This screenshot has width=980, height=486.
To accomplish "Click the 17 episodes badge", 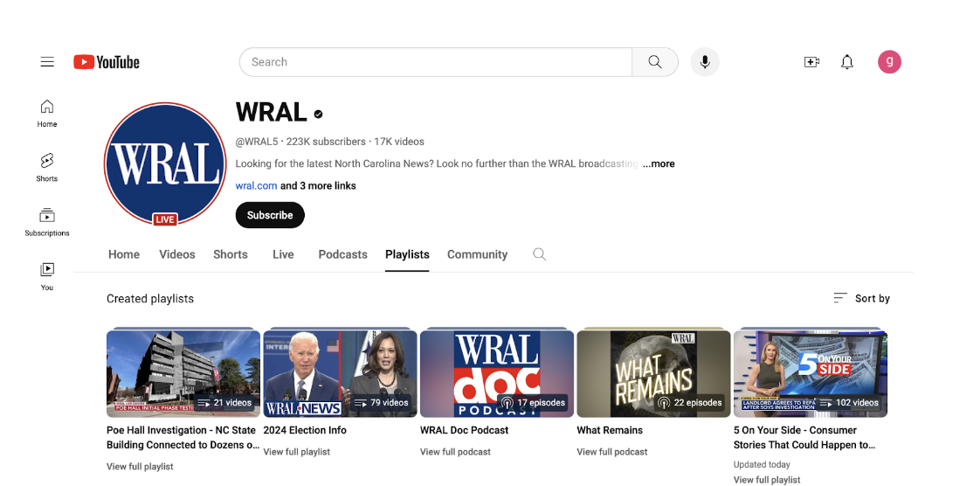I will 533,403.
